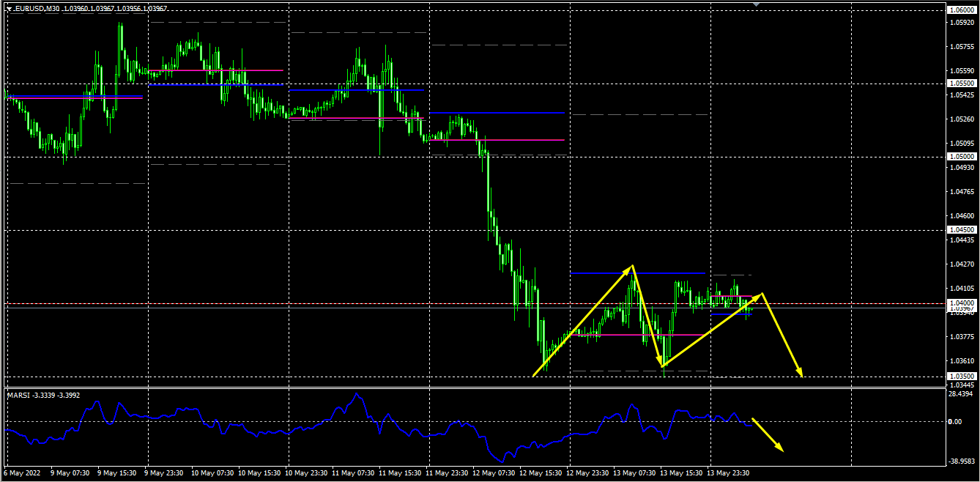Select the 1.05000 price level label
Image resolution: width=980 pixels, height=482 pixels.
pos(960,157)
